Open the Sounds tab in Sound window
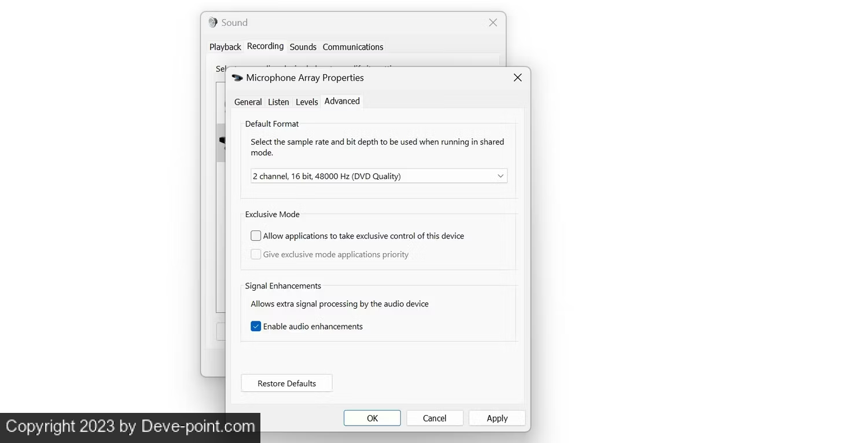The image size is (868, 443). pyautogui.click(x=303, y=47)
